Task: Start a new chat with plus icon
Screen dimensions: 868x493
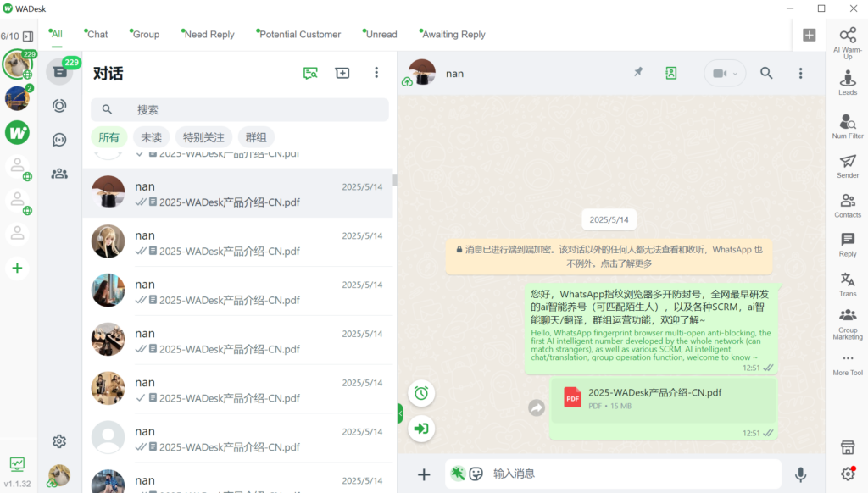Action: [x=342, y=73]
